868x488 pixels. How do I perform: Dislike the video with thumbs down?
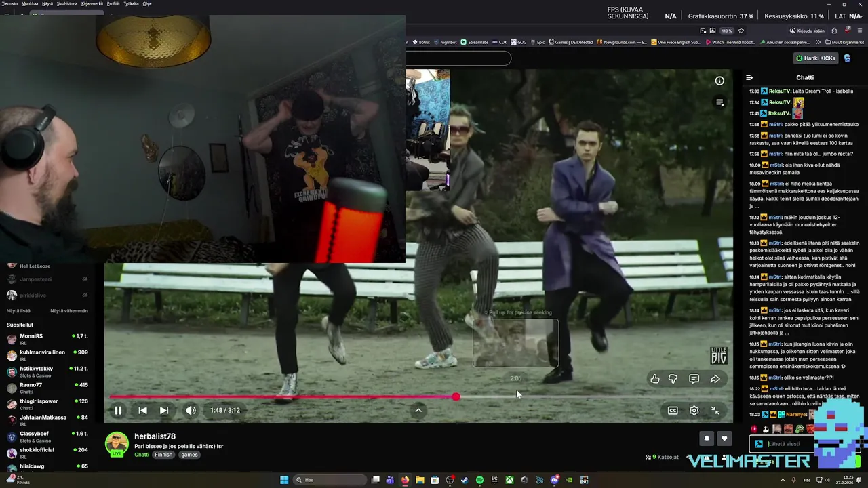click(x=673, y=379)
